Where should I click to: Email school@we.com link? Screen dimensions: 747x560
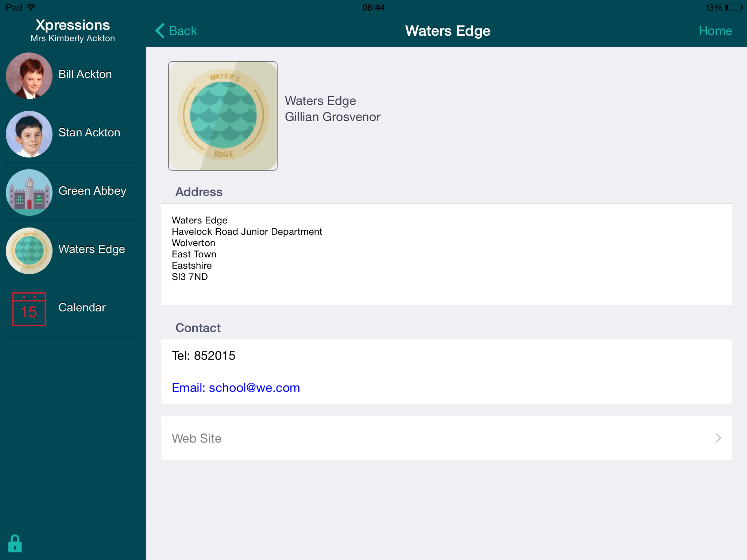click(x=236, y=388)
